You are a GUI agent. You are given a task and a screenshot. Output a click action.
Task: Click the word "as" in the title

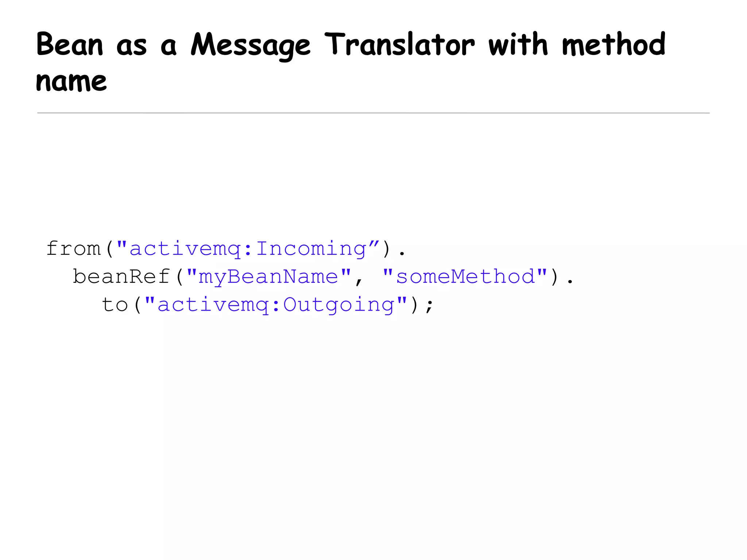coord(131,47)
